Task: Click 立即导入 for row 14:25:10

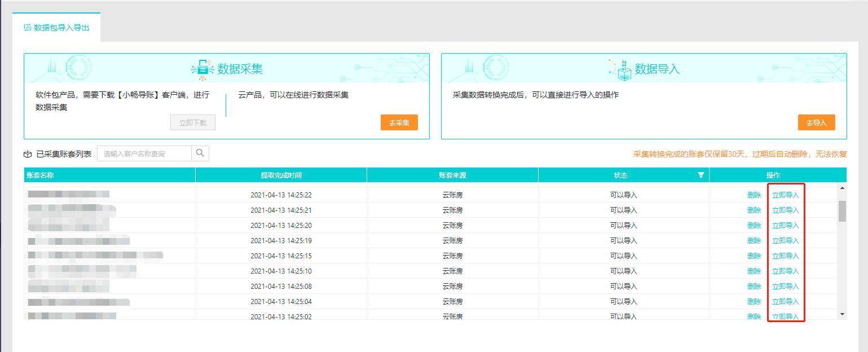Action: 786,271
